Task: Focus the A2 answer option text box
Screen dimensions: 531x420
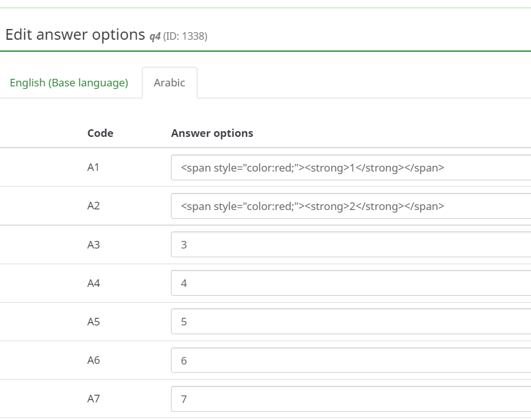Action: pos(350,206)
